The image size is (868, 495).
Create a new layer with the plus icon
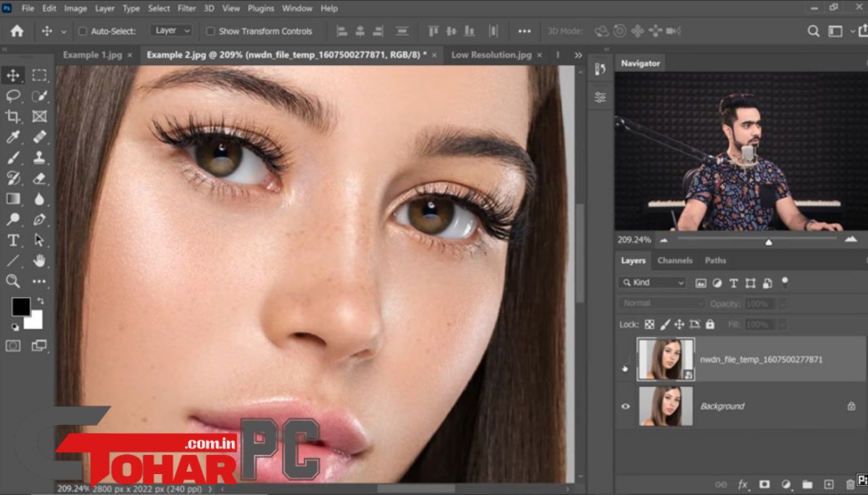(829, 484)
